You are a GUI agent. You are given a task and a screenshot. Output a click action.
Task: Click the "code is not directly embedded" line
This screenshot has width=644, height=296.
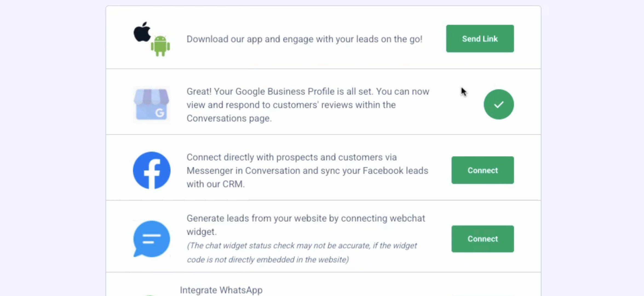tap(268, 260)
